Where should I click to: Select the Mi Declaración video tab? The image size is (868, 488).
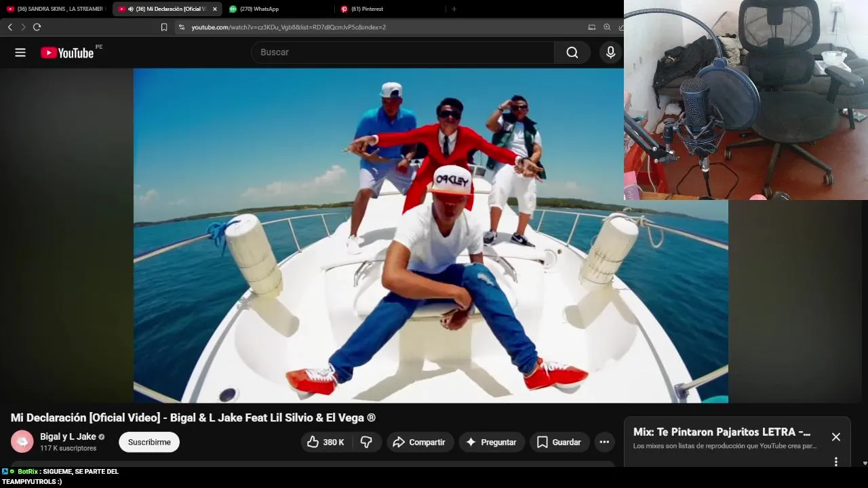click(x=166, y=9)
